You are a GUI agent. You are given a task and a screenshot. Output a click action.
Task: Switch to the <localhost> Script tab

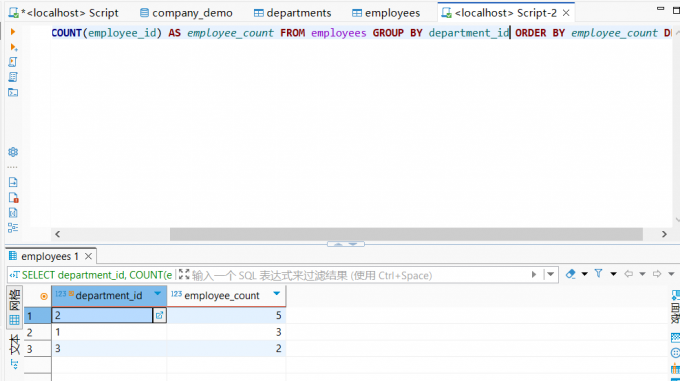(x=64, y=13)
